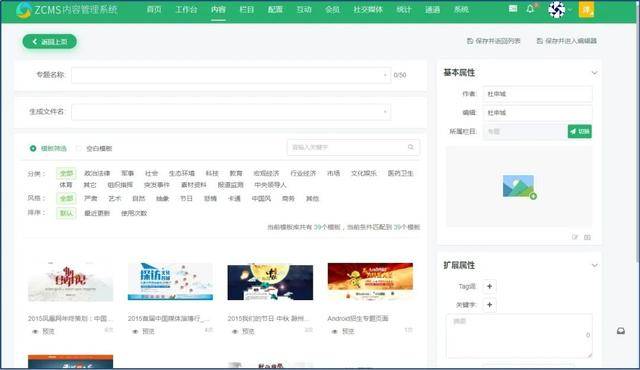Click the search magnifier in keyword box
The image size is (640, 370).
click(411, 147)
